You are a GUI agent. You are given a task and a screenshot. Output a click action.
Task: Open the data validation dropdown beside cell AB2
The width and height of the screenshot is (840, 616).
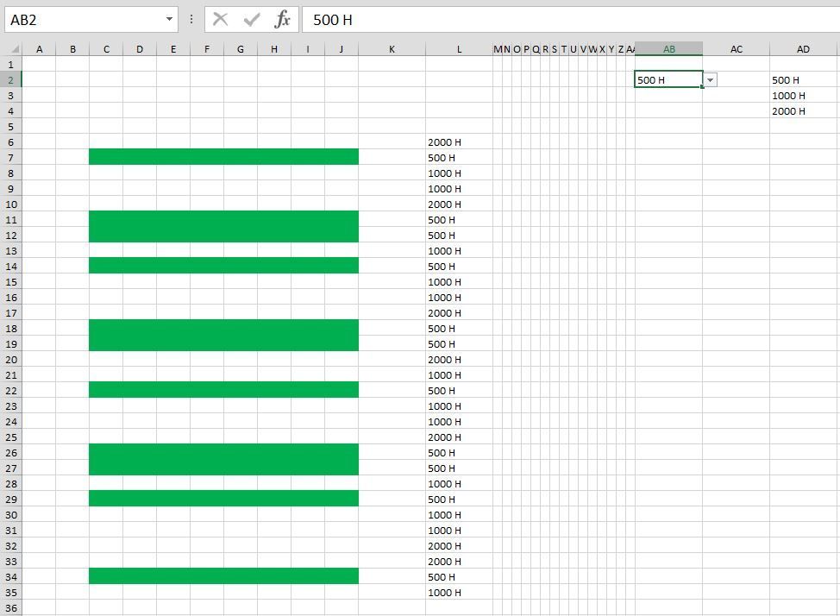coord(710,80)
